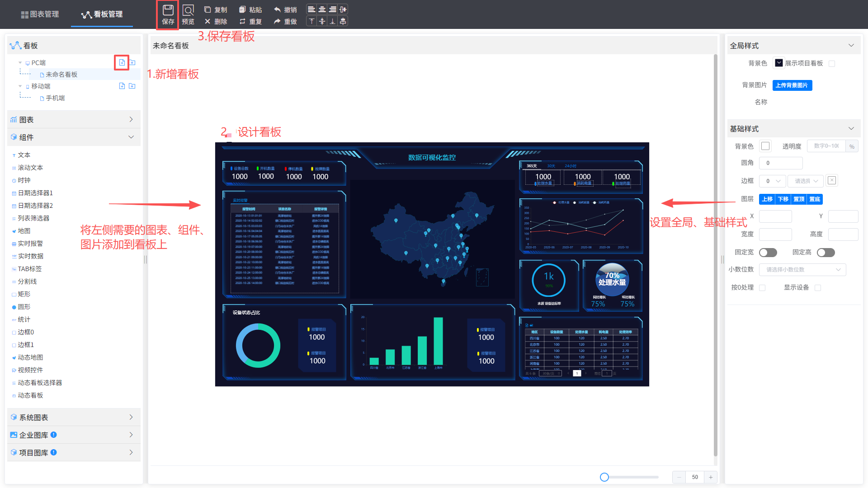The height and width of the screenshot is (488, 868).
Task: Switch to the 图表管理 tab
Action: (40, 14)
